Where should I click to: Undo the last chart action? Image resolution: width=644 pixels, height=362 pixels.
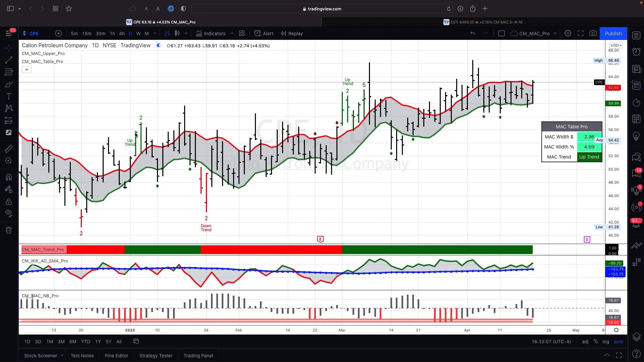473,34
